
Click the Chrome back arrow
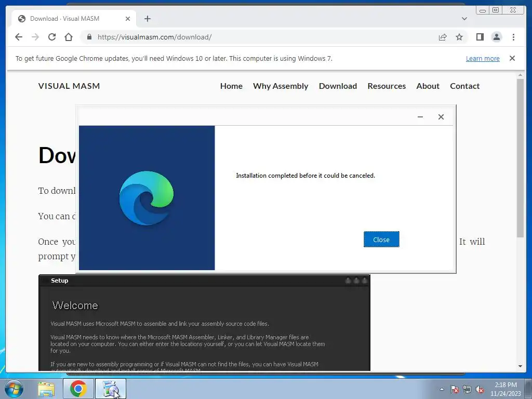(x=19, y=37)
